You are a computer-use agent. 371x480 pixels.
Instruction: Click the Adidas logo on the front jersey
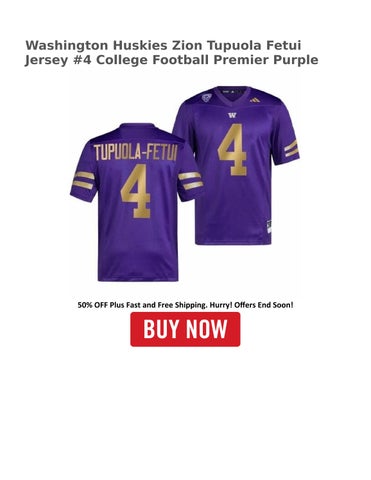(254, 100)
